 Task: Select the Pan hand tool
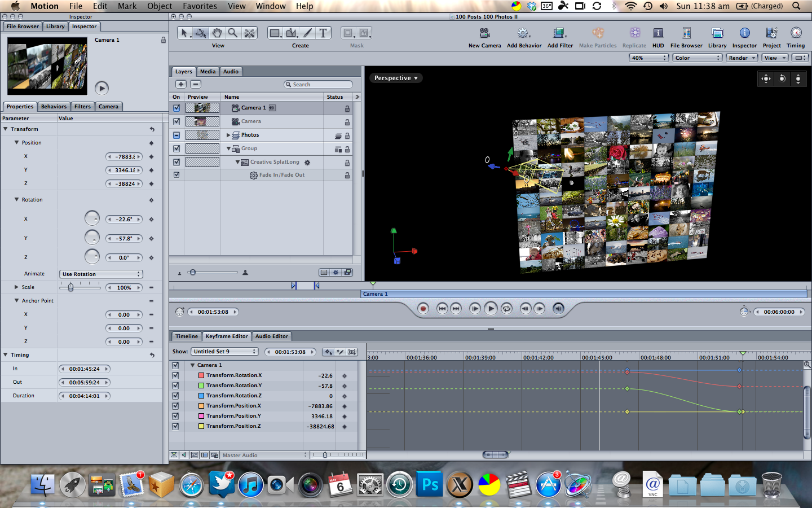point(217,33)
